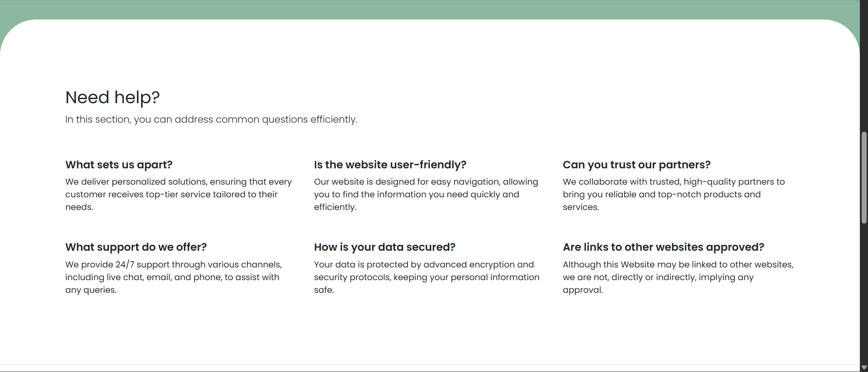The image size is (868, 372).
Task: Click the scrollbar down arrow
Action: (x=864, y=367)
